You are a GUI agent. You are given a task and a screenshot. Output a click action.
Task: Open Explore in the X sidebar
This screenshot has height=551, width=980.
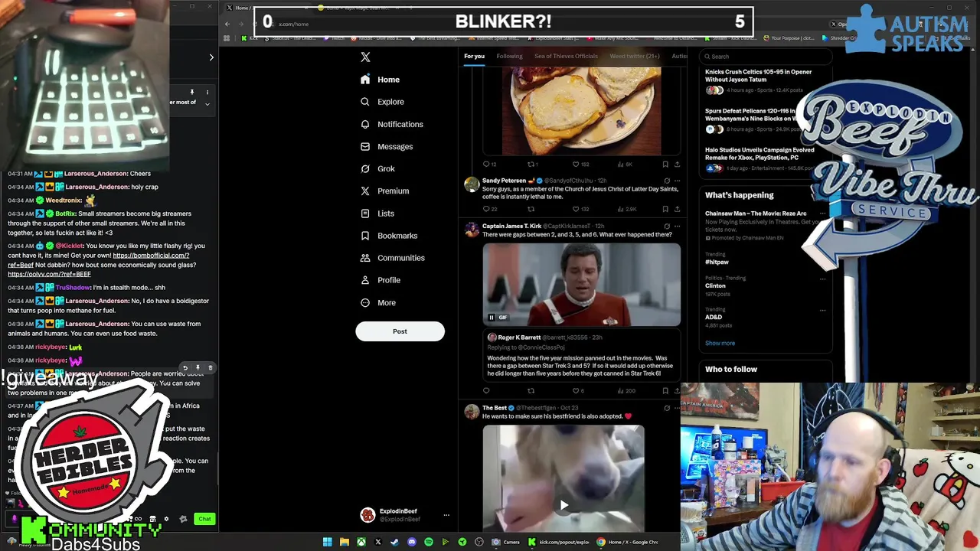pos(382,102)
